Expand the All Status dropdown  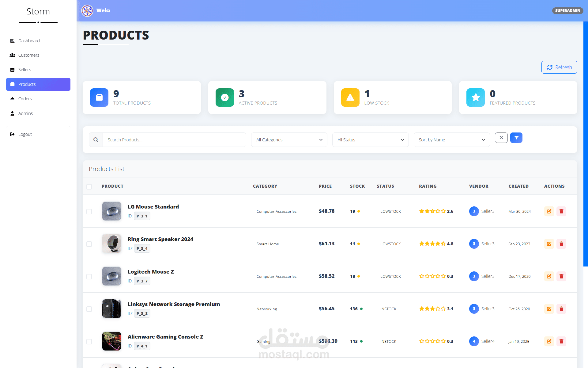tap(370, 140)
